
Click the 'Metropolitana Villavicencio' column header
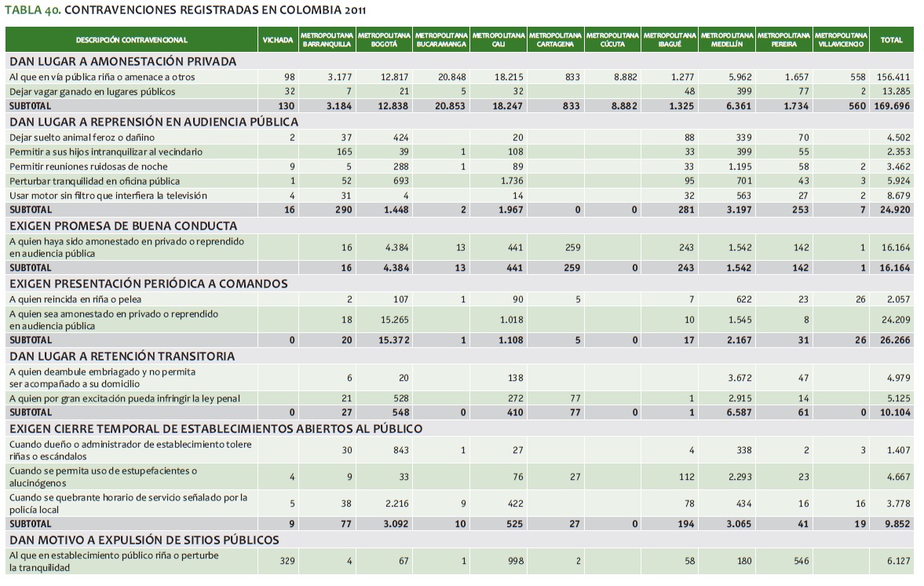point(841,40)
